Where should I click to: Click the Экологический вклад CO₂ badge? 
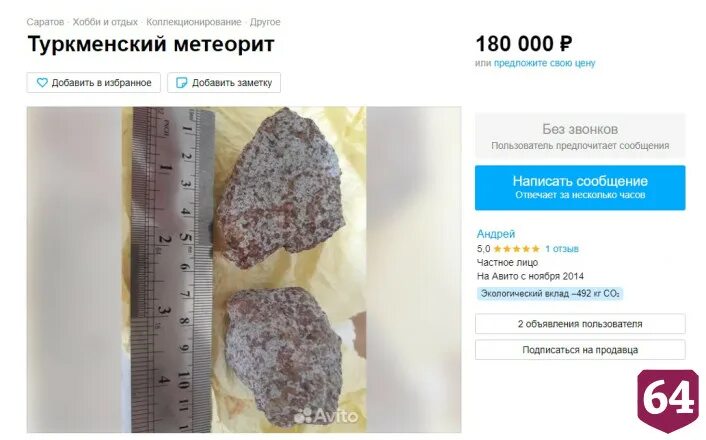point(550,294)
